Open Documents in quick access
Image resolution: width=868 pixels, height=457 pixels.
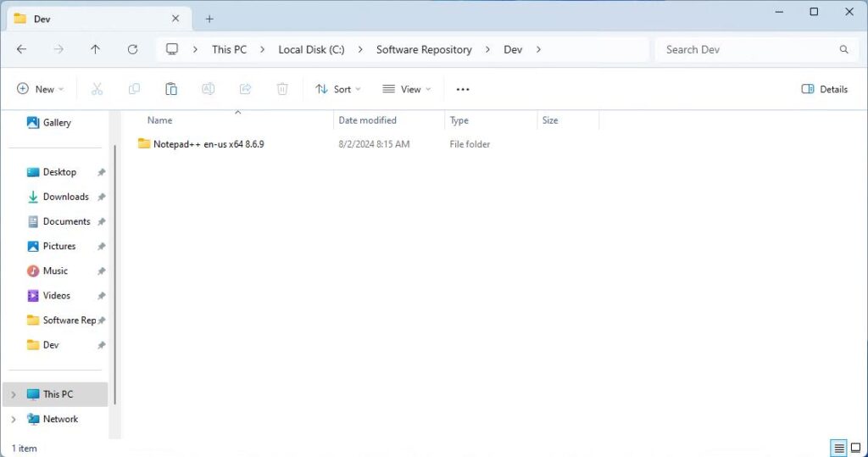[58, 221]
